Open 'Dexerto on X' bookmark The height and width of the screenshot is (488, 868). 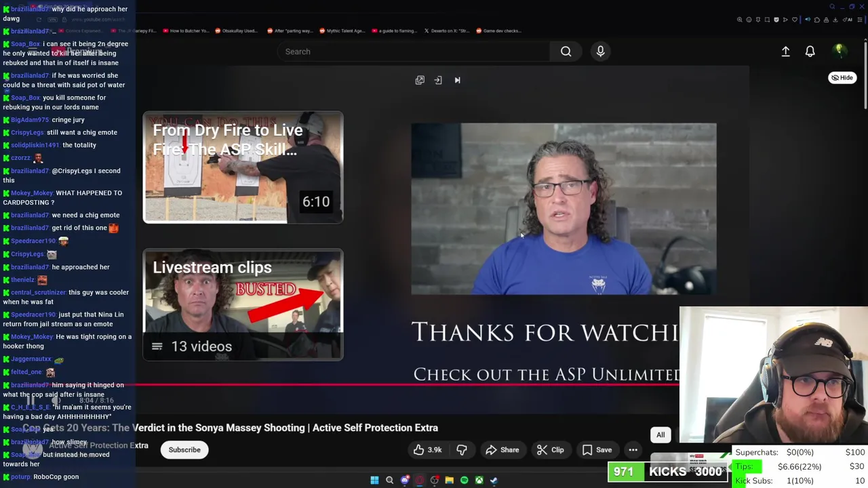[x=447, y=30]
